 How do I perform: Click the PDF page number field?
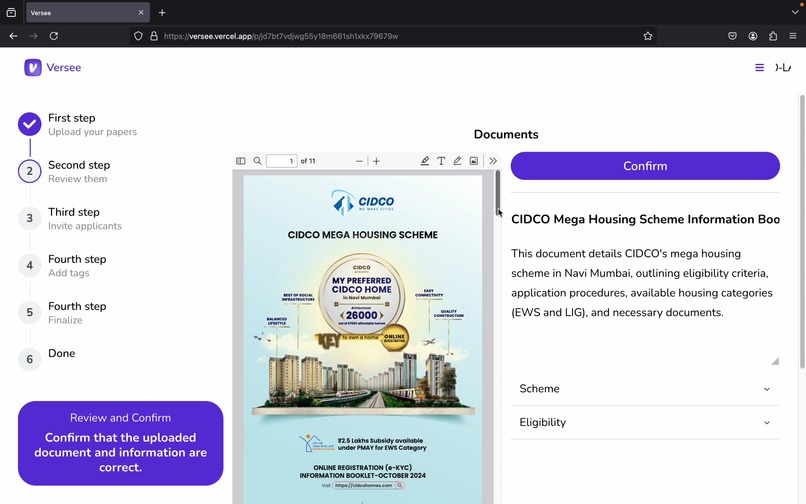coord(281,161)
